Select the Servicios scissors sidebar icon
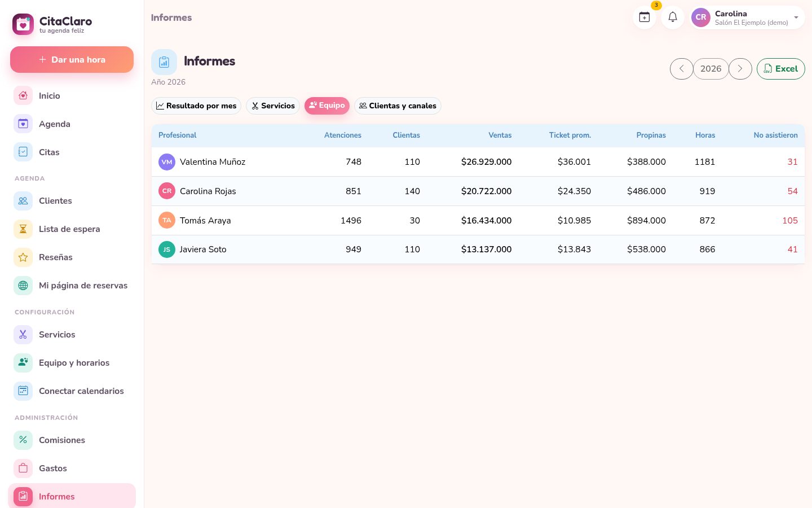812x508 pixels. (23, 334)
